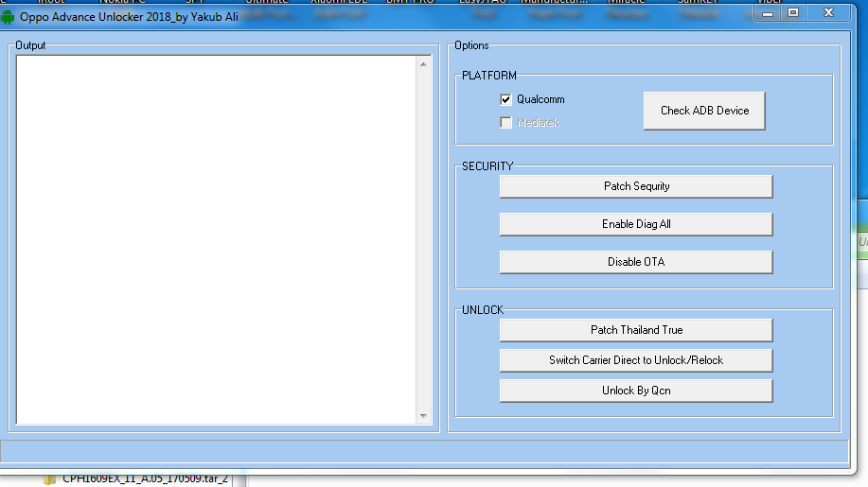
Task: Run Patch Sequrity
Action: pyautogui.click(x=636, y=186)
